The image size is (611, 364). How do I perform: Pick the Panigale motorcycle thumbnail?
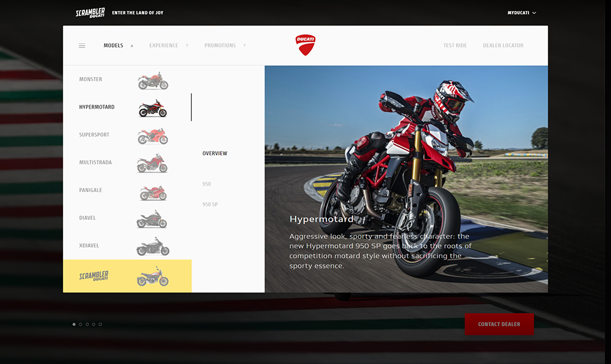click(153, 192)
